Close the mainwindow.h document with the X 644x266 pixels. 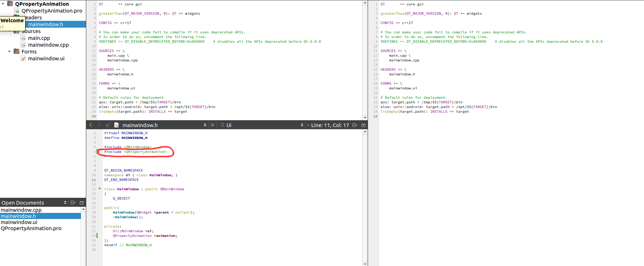212,125
